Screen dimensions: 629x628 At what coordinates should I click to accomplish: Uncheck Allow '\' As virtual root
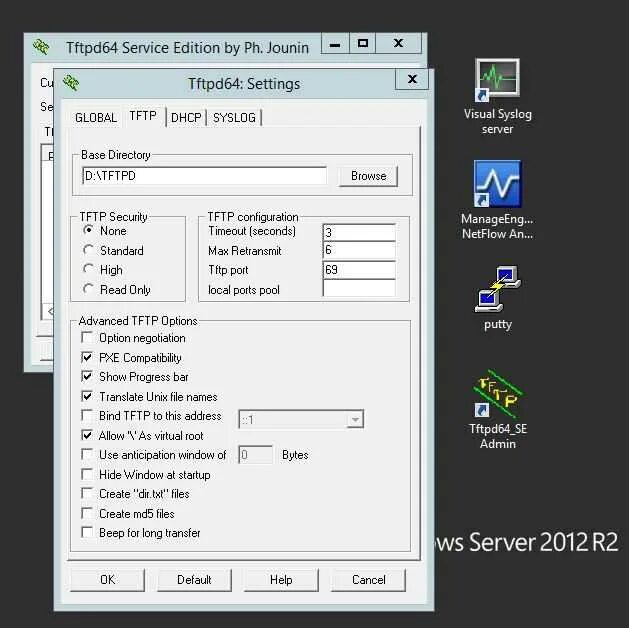click(x=87, y=435)
